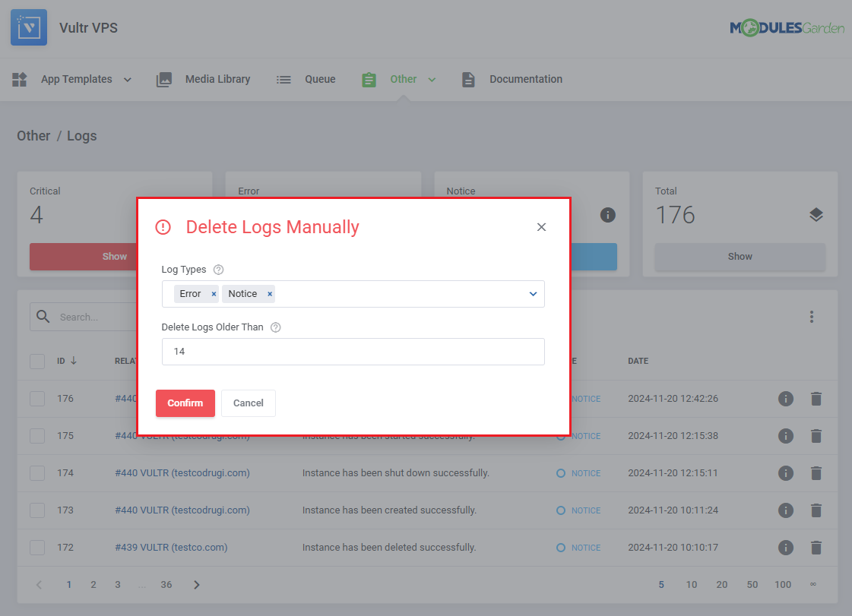Viewport: 852px width, 616px height.
Task: Click the ModulesGarden logo
Action: 787,27
